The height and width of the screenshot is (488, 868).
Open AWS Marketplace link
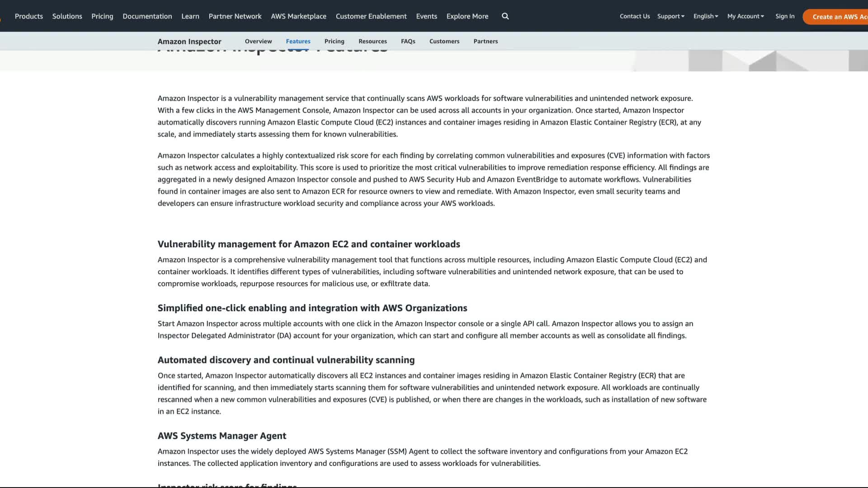[298, 16]
